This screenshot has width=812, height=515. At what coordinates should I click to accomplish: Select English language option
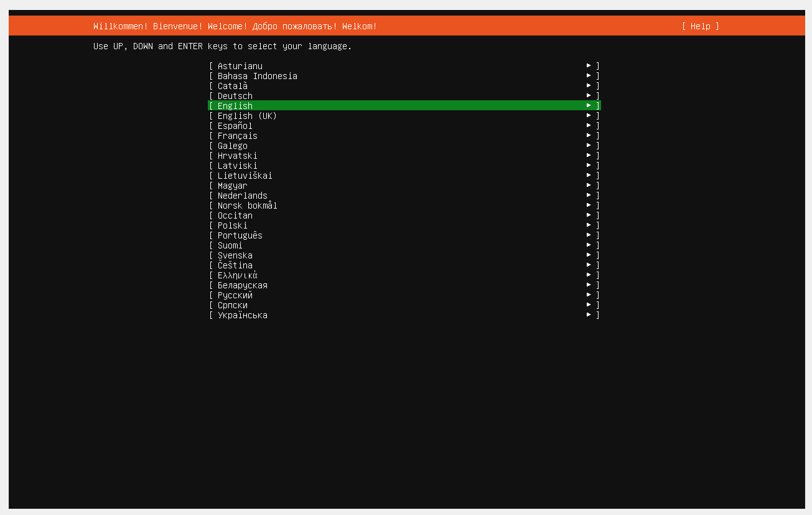point(404,106)
